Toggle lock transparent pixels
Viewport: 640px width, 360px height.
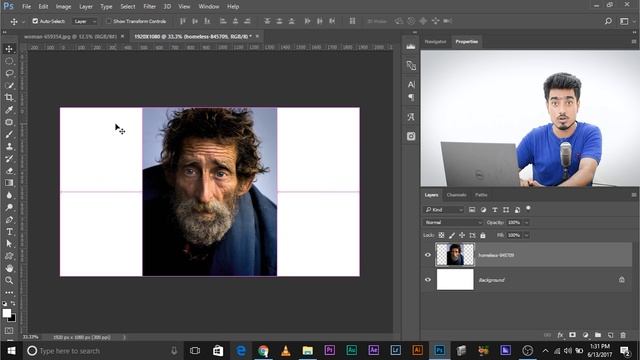click(x=441, y=235)
